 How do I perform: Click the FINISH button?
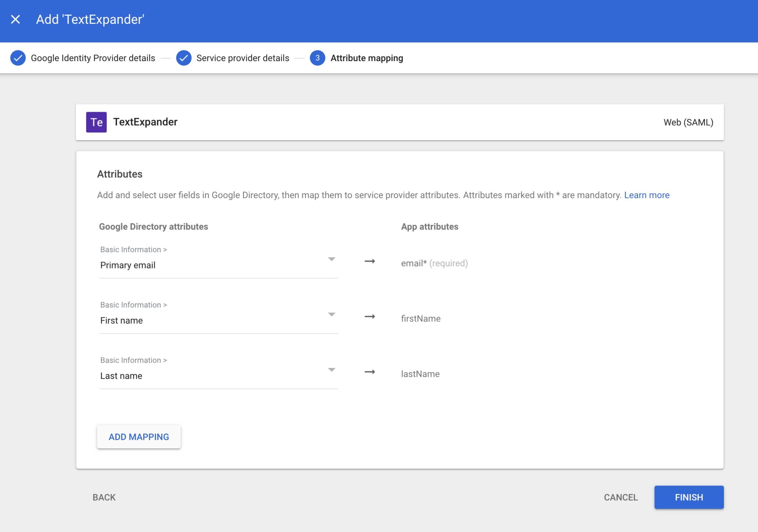[x=689, y=497]
